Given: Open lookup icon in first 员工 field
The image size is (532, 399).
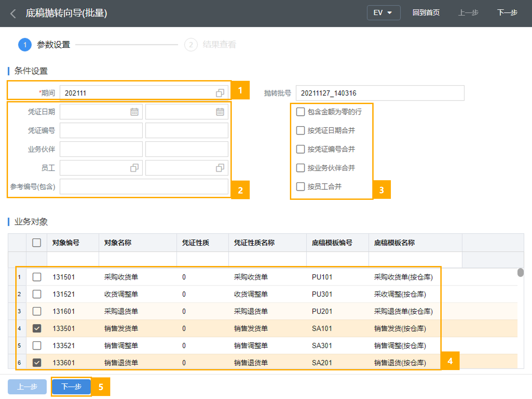Looking at the screenshot, I should [134, 168].
